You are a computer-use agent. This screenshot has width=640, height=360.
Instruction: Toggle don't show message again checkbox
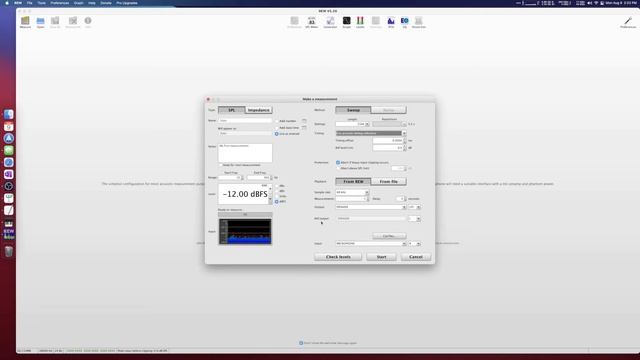301,343
